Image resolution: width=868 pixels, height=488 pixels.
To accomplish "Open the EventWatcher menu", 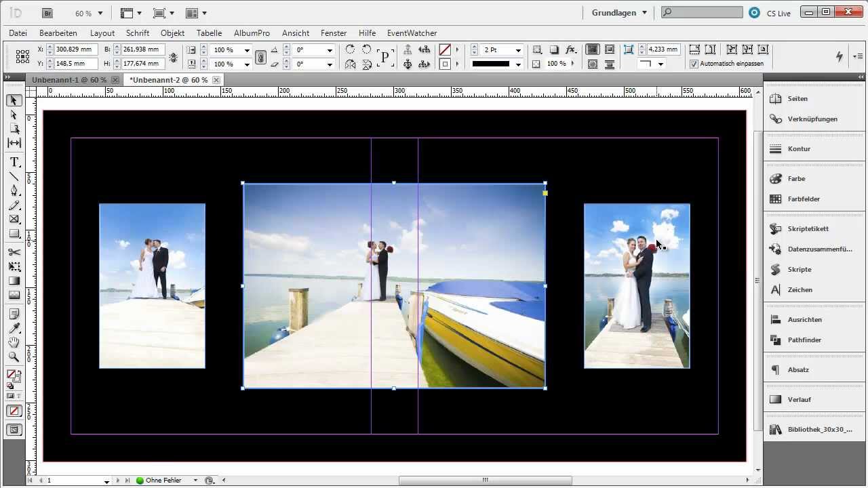I will pyautogui.click(x=412, y=33).
